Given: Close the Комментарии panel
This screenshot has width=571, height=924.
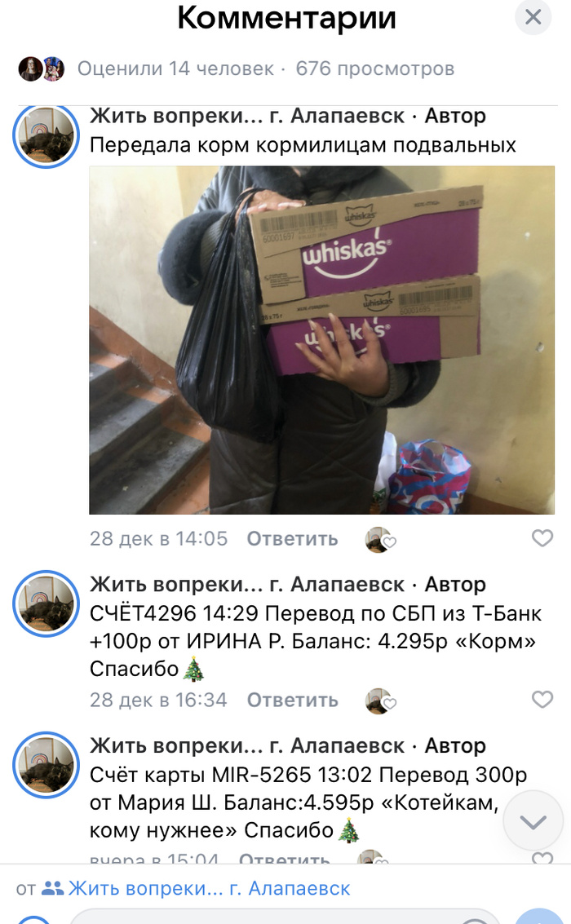Looking at the screenshot, I should (x=533, y=16).
